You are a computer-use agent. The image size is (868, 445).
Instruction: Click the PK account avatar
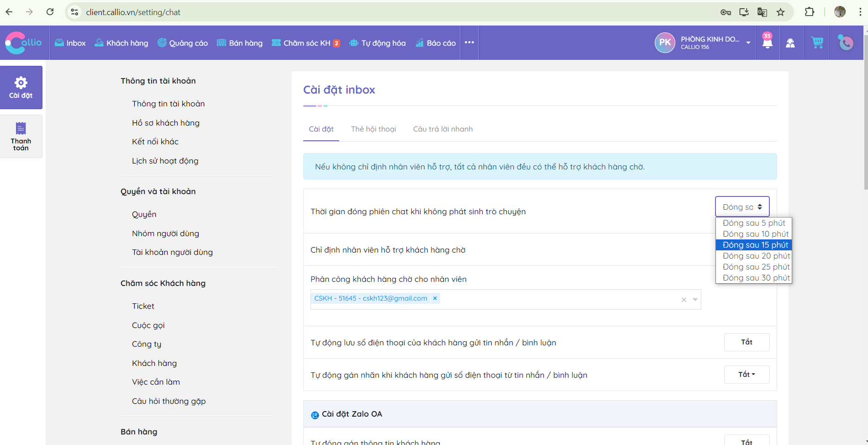point(665,42)
